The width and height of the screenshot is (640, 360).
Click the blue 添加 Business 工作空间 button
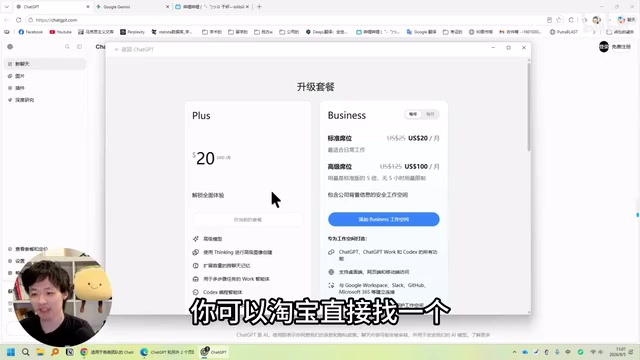coord(384,219)
